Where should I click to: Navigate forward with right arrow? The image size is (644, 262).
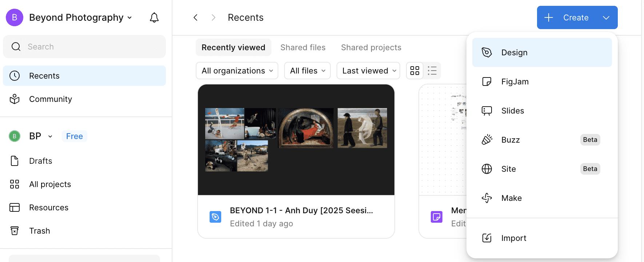[x=214, y=17]
